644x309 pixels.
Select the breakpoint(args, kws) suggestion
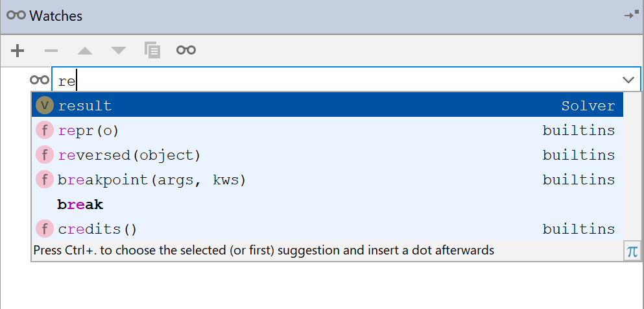point(328,180)
